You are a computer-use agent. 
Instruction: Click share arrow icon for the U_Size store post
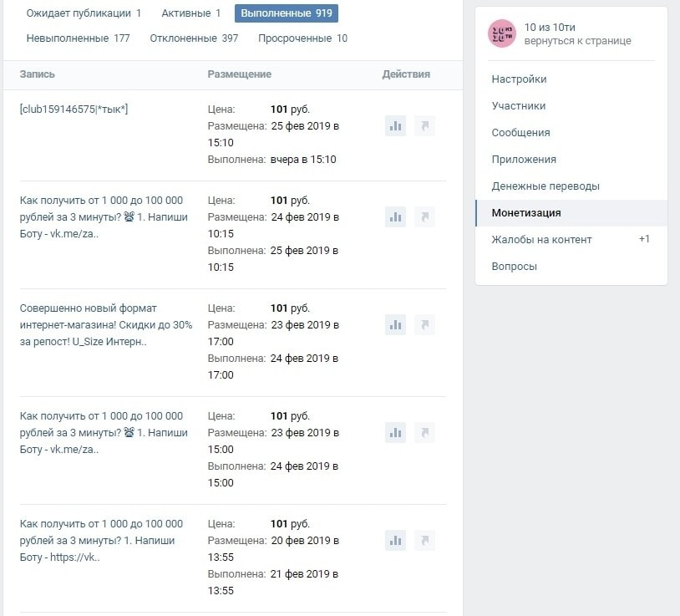(424, 325)
